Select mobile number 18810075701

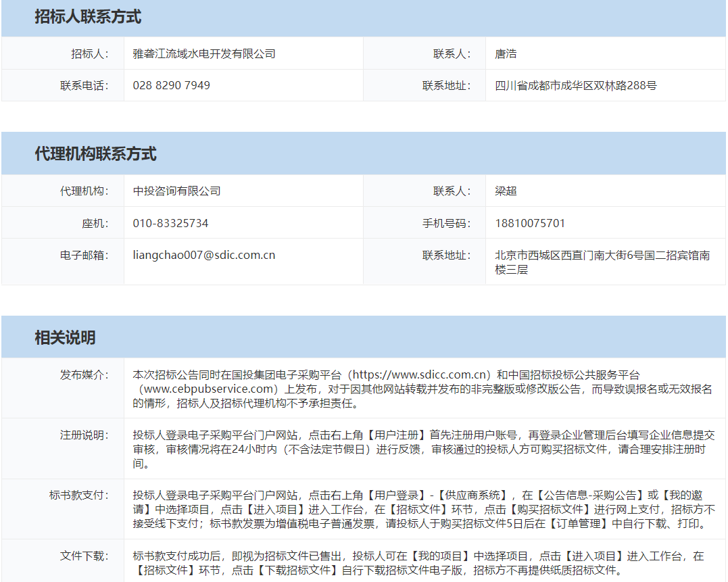click(x=530, y=223)
